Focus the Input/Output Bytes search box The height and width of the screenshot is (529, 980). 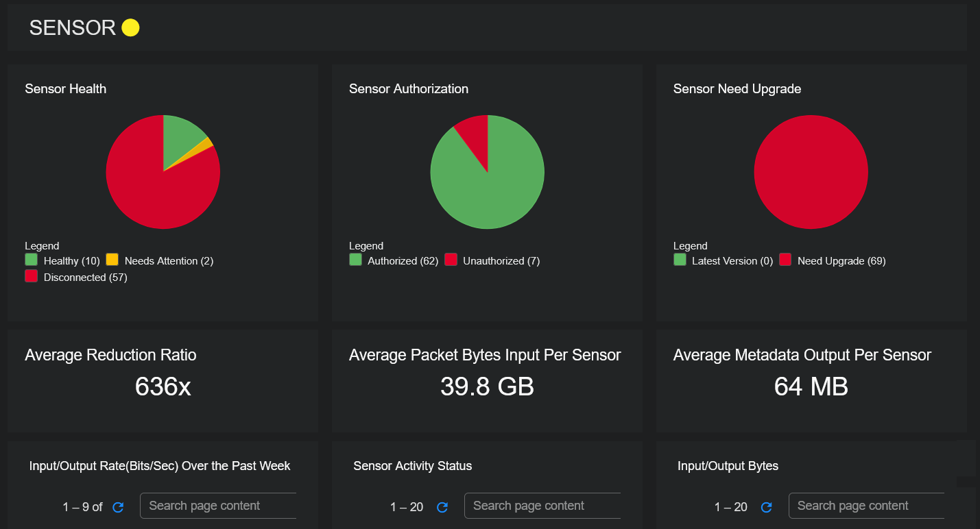[866, 506]
